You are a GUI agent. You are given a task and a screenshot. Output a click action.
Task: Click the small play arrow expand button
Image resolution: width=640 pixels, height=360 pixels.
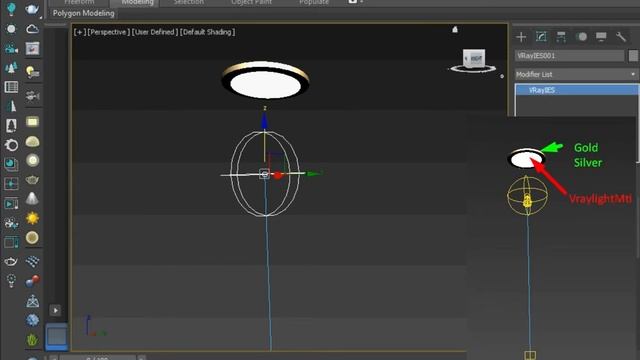(56, 310)
